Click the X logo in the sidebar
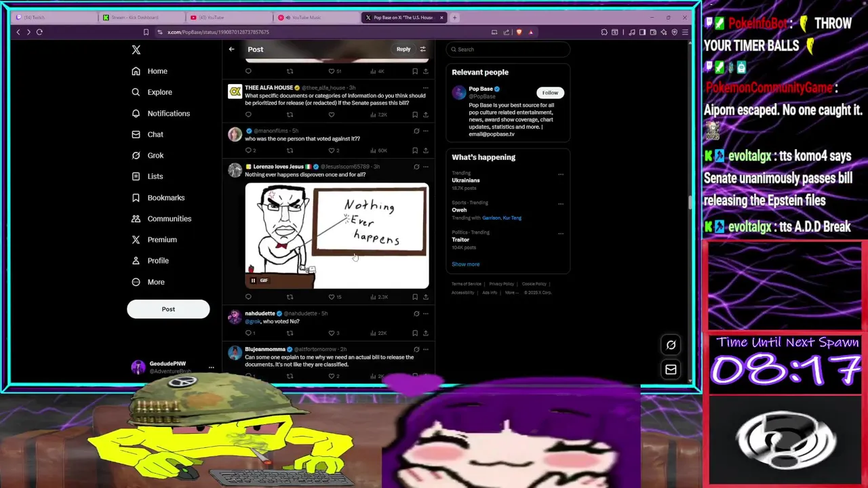The height and width of the screenshot is (488, 868). click(136, 49)
